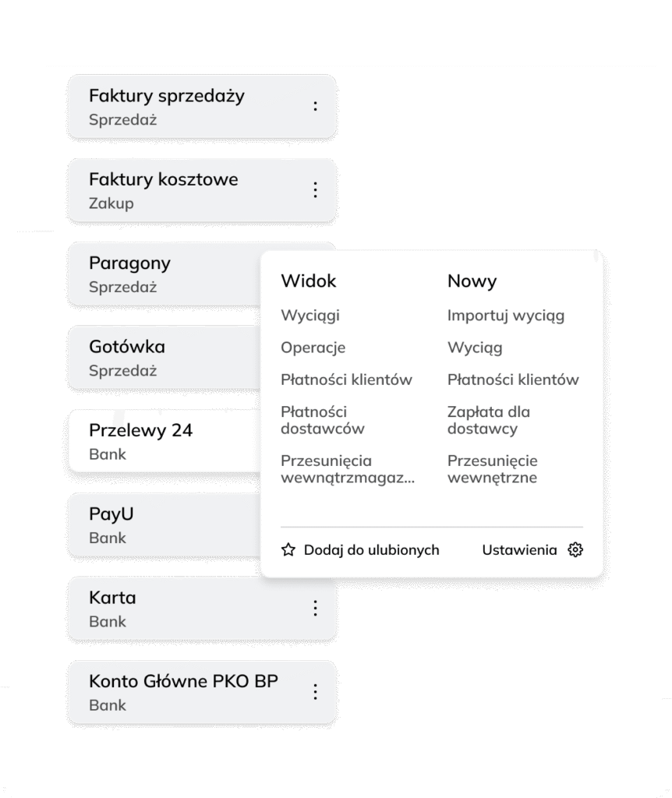
Task: Click the settings gear icon
Action: click(x=575, y=549)
